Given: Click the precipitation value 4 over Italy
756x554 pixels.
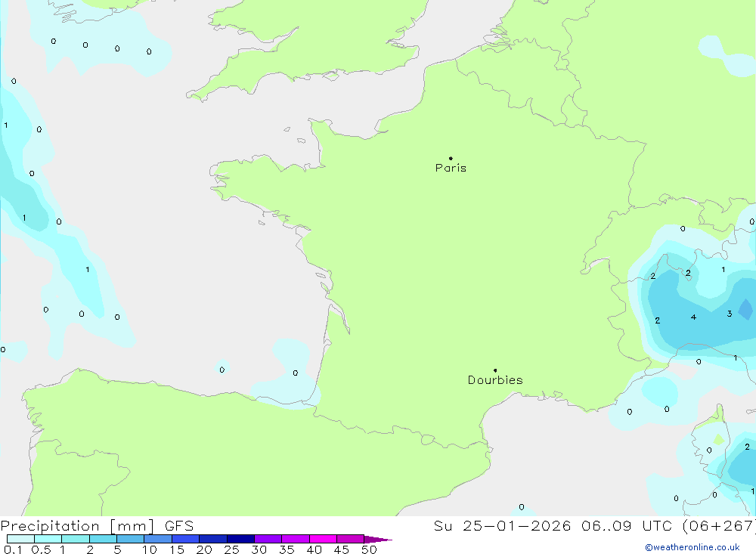Looking at the screenshot, I should [693, 317].
